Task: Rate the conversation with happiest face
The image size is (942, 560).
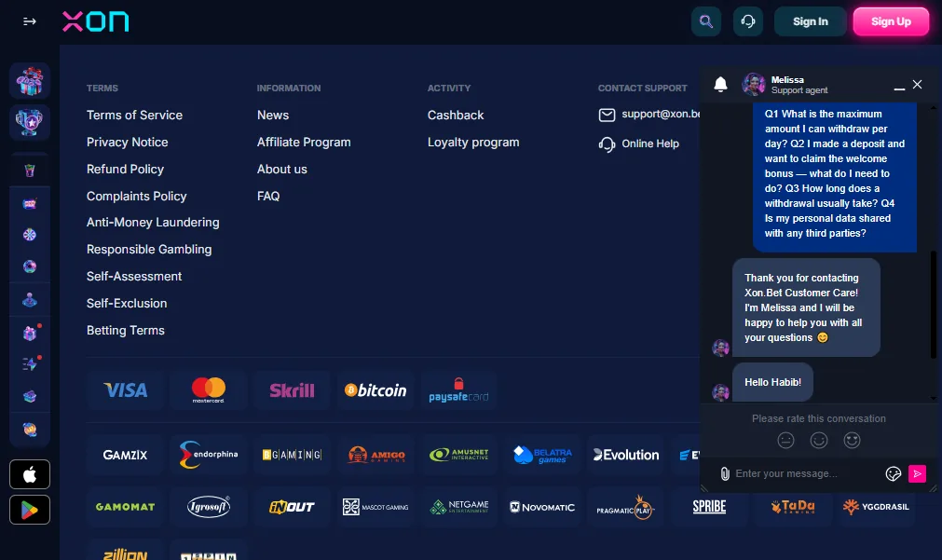Action: (x=852, y=441)
